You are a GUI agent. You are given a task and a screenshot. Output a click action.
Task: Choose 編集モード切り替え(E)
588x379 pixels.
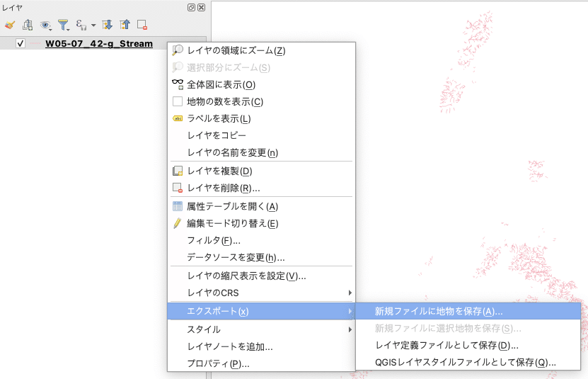point(261,223)
